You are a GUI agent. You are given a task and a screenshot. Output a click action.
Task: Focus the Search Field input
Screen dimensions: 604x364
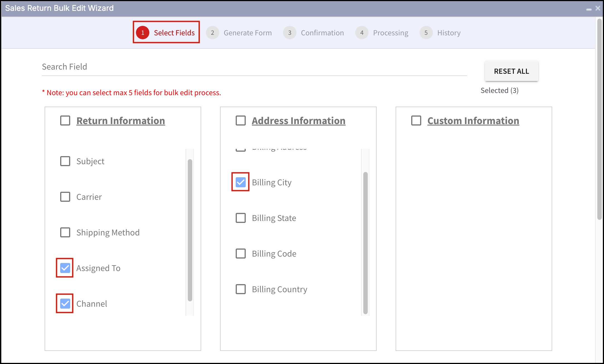[254, 67]
